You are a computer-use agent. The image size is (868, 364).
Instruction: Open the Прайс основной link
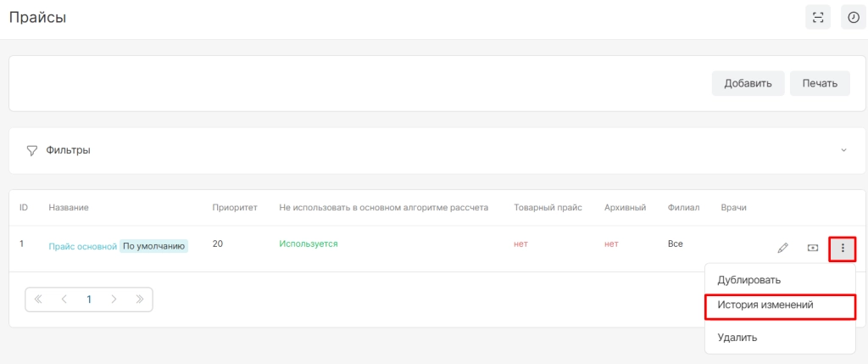coord(82,246)
